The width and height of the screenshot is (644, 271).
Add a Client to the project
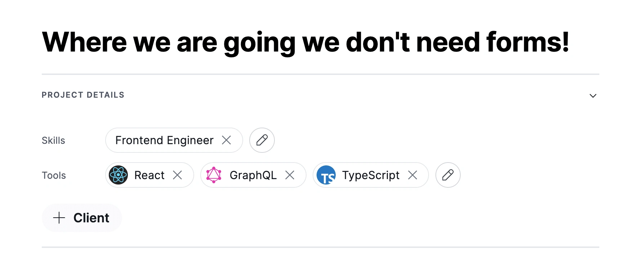pos(82,218)
